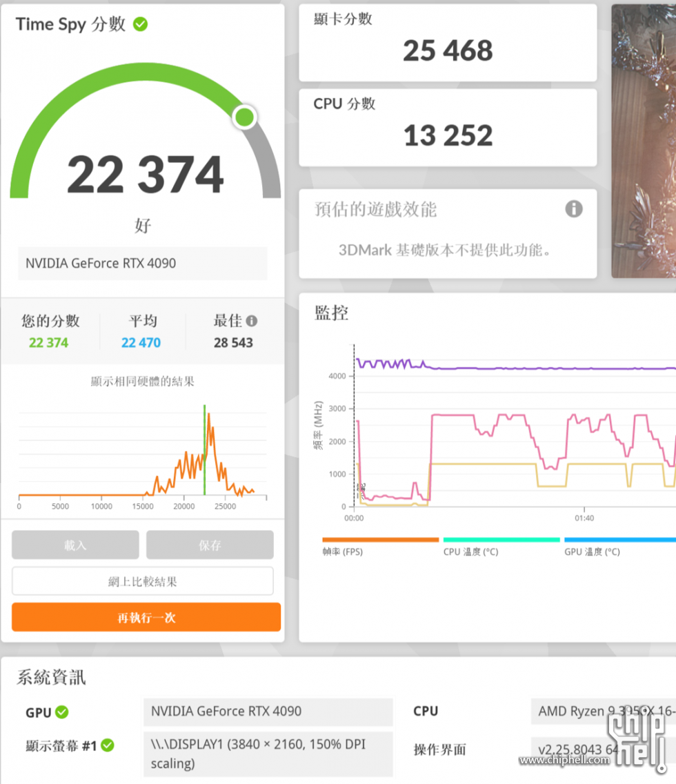Click the AMD Ryzen 9 CPU value
This screenshot has height=784, width=676.
604,711
